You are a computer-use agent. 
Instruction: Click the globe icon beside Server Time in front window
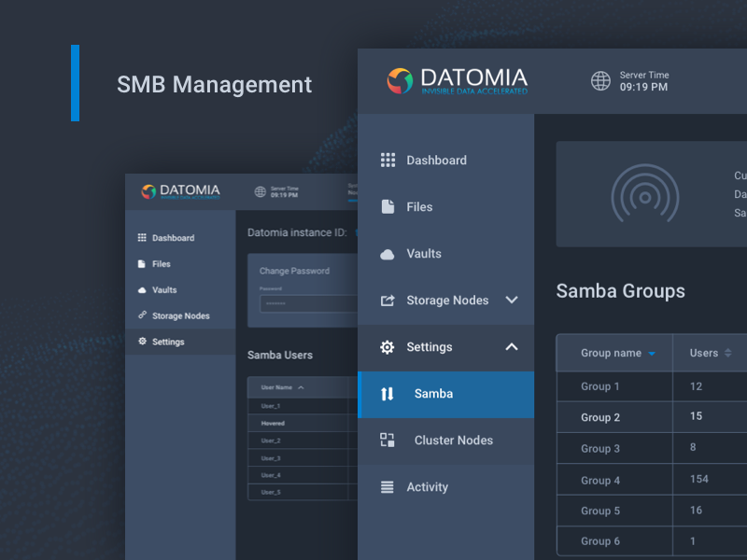pos(600,81)
